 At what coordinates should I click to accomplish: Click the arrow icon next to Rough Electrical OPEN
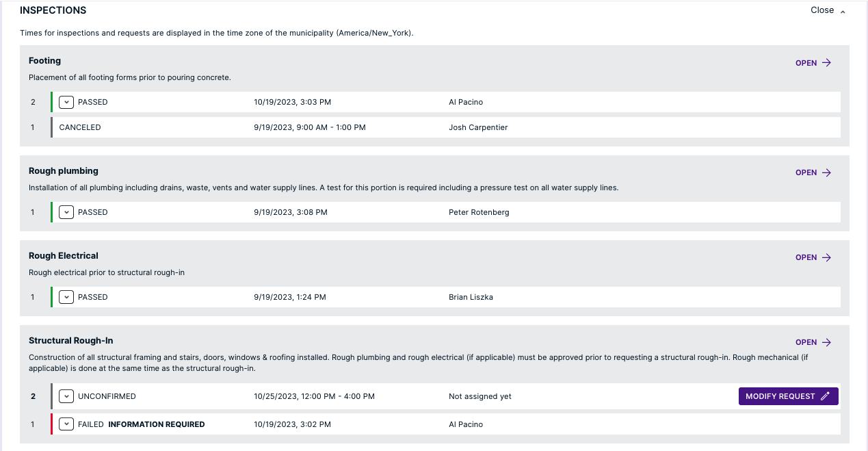tap(828, 257)
